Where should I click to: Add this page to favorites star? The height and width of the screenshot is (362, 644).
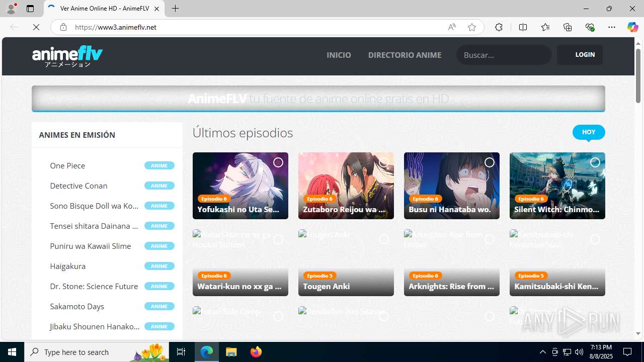[472, 27]
